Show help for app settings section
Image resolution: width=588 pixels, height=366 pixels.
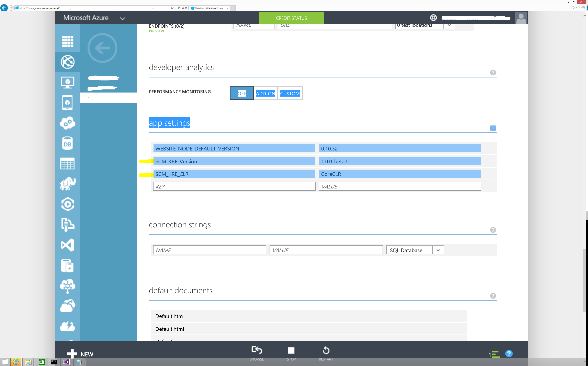click(493, 128)
